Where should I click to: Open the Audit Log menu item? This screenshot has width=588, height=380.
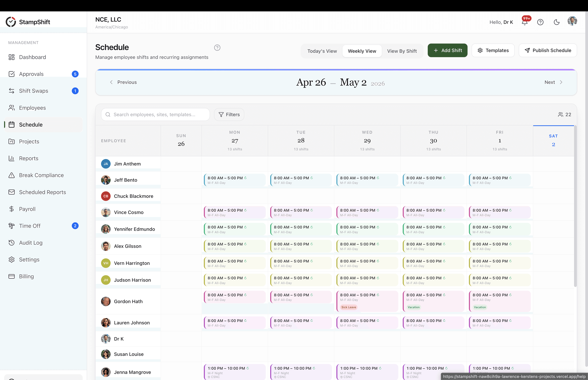(x=43, y=243)
